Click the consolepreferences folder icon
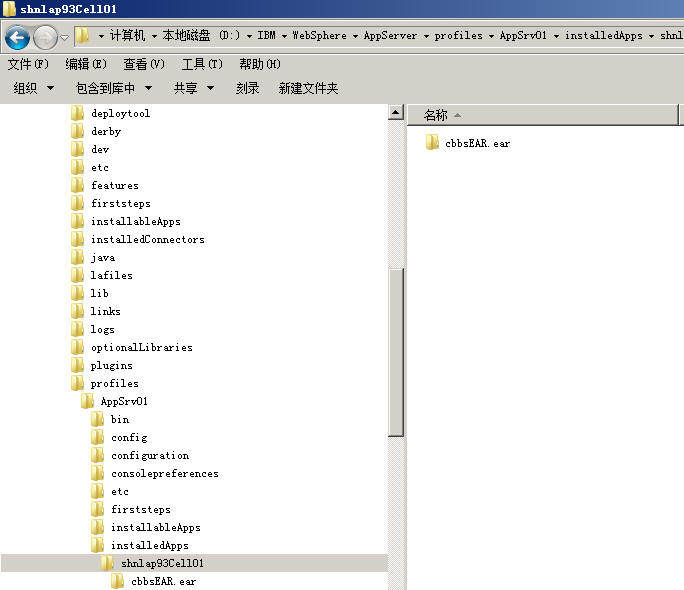Viewport: 684px width, 590px height. click(97, 473)
